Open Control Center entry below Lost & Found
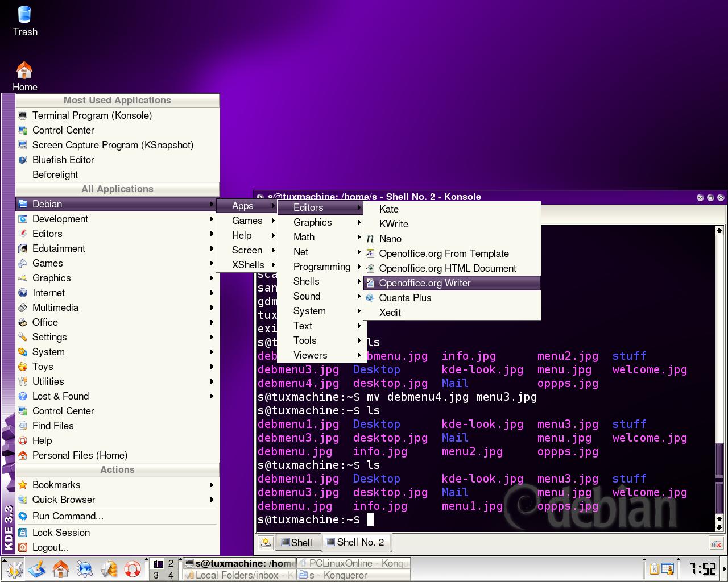 [117, 411]
